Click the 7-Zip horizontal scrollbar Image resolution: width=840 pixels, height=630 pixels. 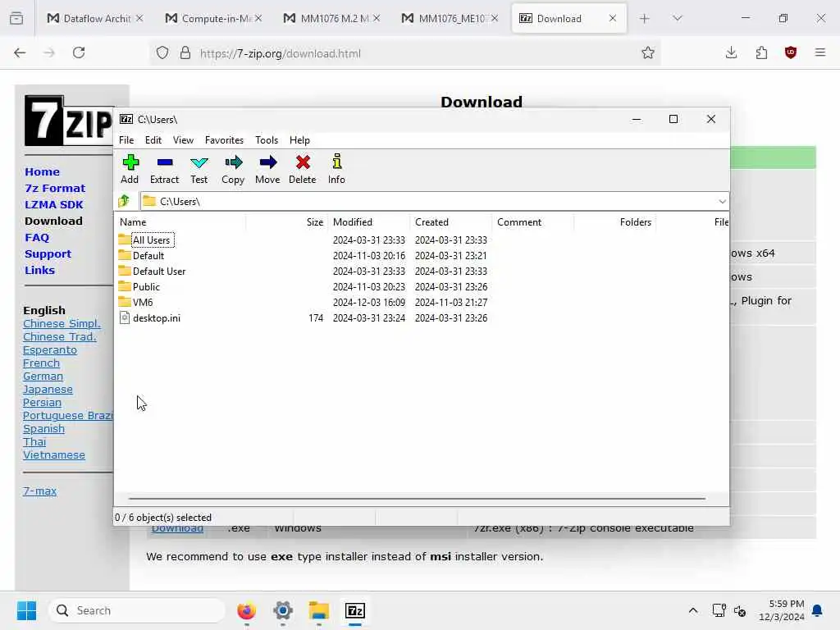(x=417, y=498)
